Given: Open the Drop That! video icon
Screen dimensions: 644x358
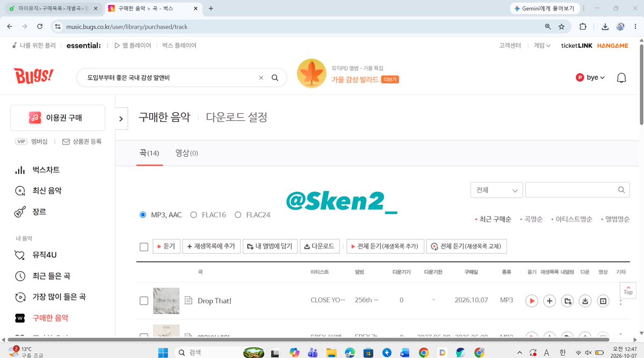Looking at the screenshot, I should (603, 301).
